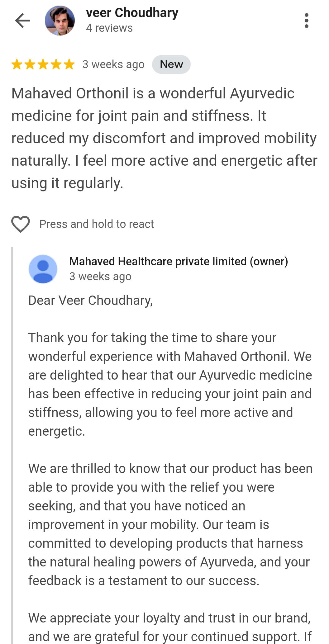This screenshot has width=329, height=644.
Task: Toggle the heart reaction icon
Action: (21, 224)
